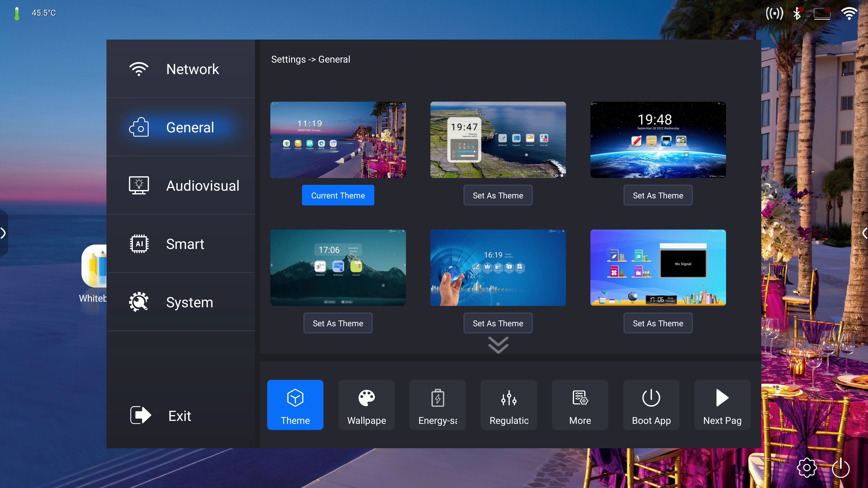Open Energy-saving settings tile

437,404
